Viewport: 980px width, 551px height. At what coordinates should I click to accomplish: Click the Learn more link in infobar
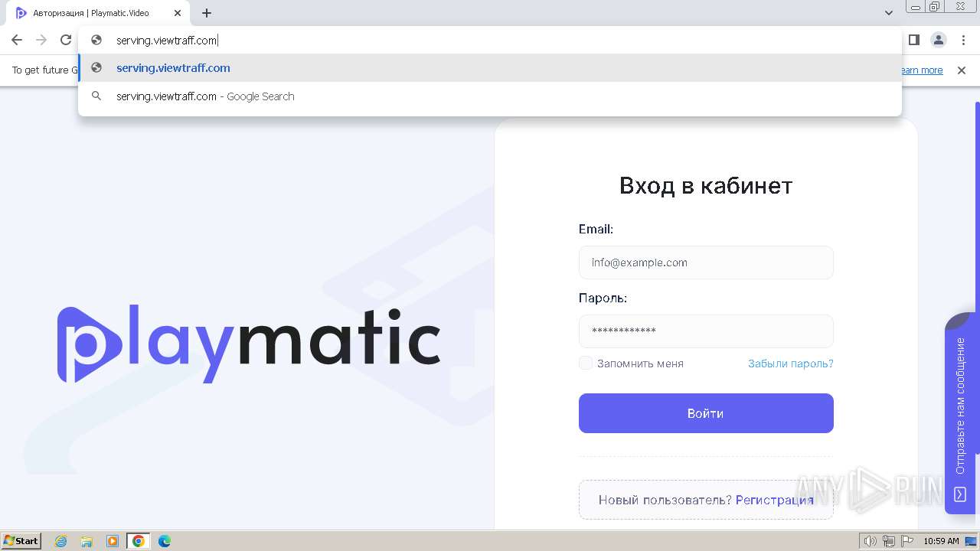tap(922, 70)
